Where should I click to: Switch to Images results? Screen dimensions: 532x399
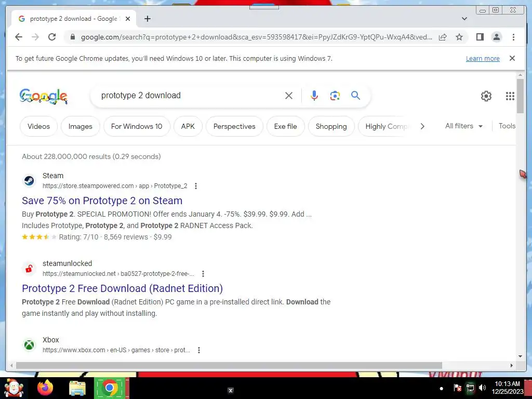[x=81, y=126]
